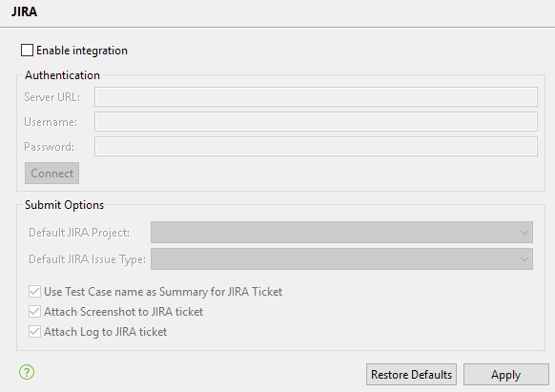Click the Password label text

point(50,147)
